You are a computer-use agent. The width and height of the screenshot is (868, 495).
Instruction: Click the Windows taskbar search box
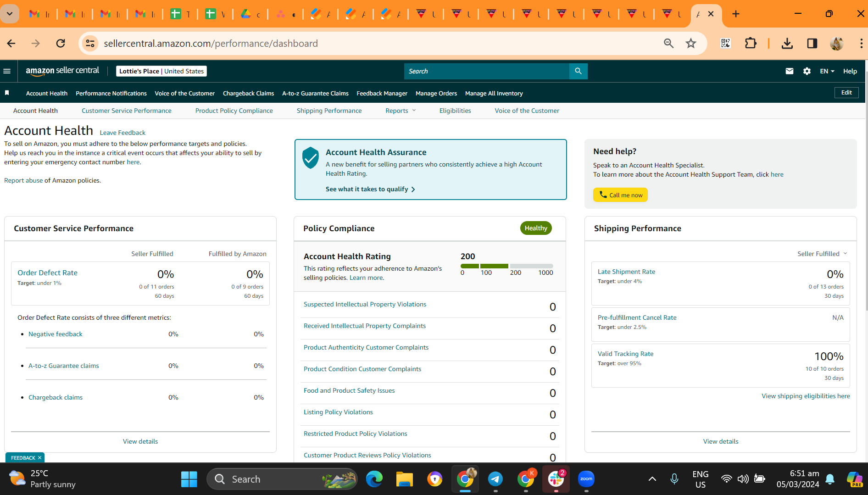click(282, 479)
